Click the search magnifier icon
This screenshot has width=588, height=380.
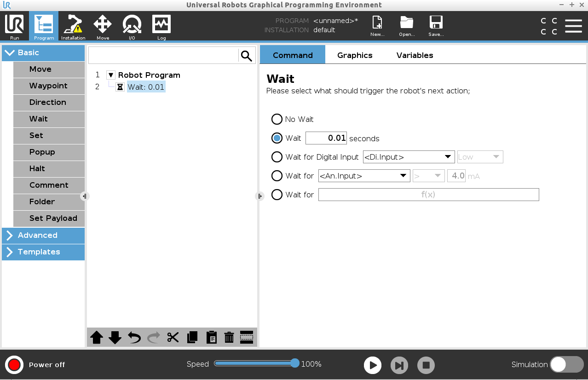tap(247, 56)
